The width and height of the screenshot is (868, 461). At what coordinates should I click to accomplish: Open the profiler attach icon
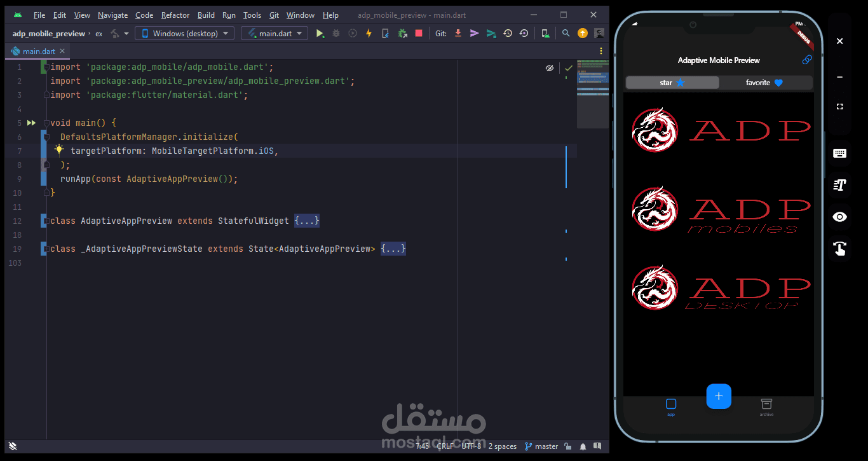click(x=385, y=33)
